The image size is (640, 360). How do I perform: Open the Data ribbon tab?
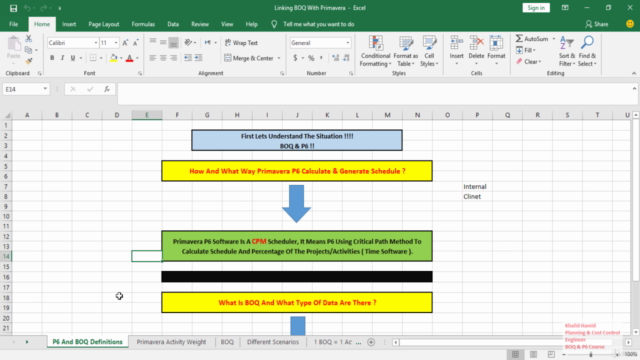[173, 24]
